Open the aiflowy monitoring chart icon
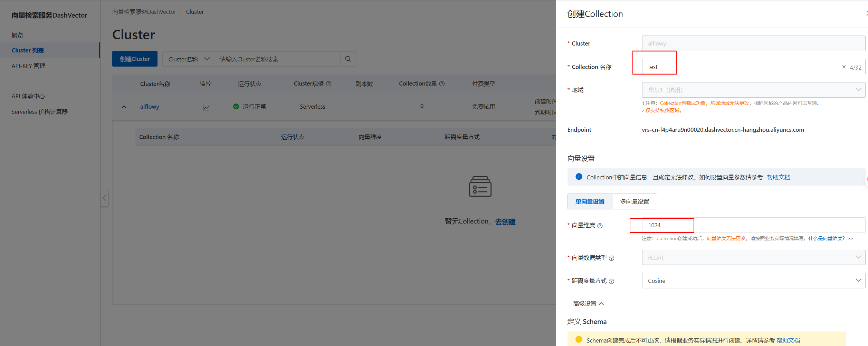Viewport: 868px width, 346px height. click(206, 108)
